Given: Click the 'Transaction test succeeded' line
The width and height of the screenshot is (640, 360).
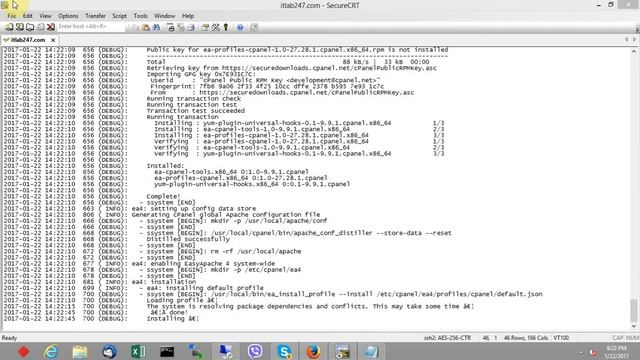Looking at the screenshot, I should (x=196, y=111).
